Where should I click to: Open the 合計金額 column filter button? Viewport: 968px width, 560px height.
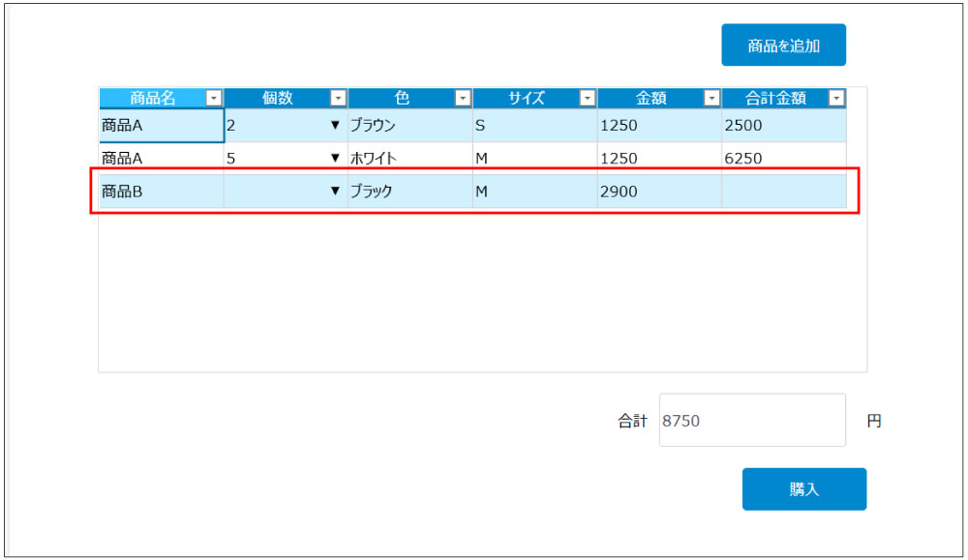tap(836, 98)
